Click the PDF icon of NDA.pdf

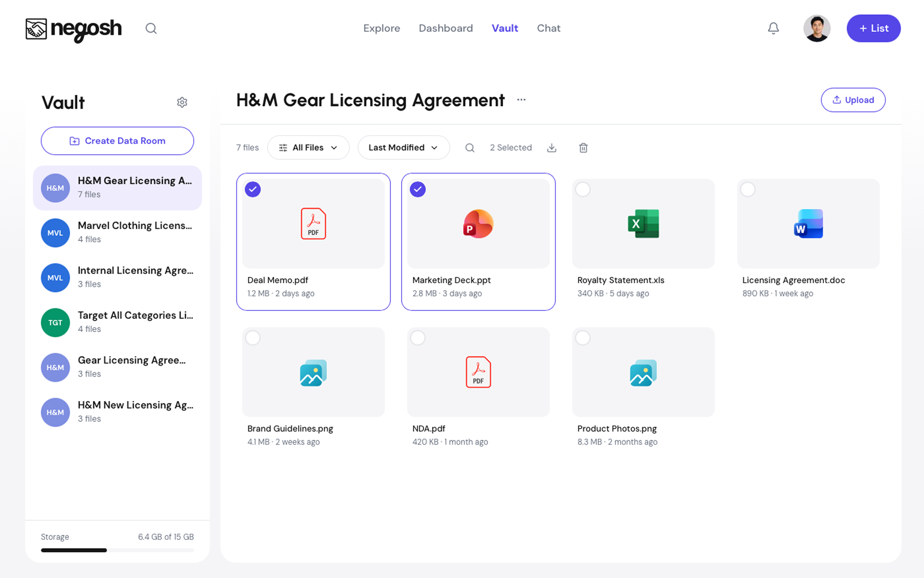click(x=478, y=372)
